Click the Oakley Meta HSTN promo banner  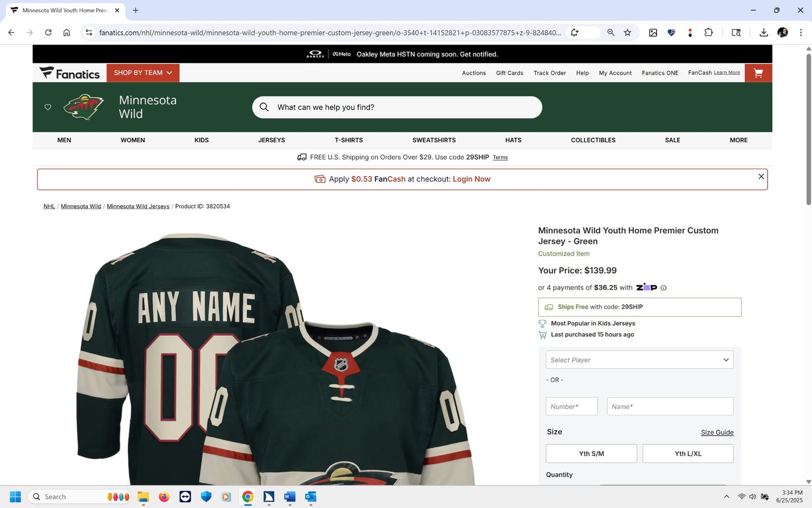pyautogui.click(x=402, y=54)
